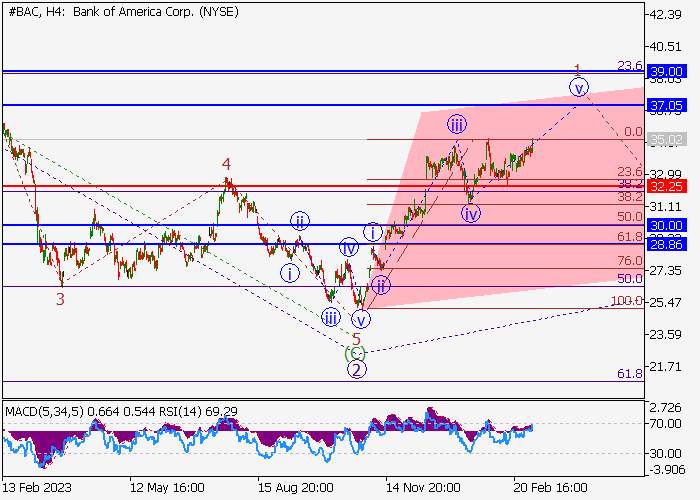Click the '14 Nov 20:00' date label
This screenshot has height=500, width=700.
(423, 487)
